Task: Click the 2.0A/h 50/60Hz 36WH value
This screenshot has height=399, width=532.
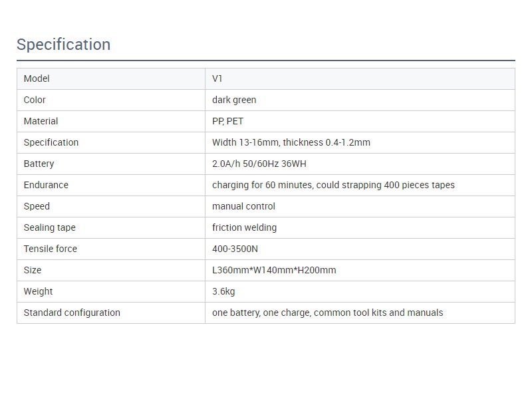Action: tap(259, 164)
